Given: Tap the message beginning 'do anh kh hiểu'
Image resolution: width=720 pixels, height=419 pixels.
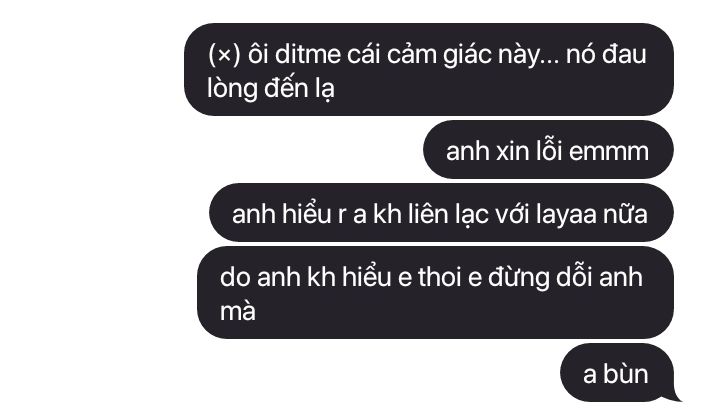Looking at the screenshot, I should [x=435, y=292].
